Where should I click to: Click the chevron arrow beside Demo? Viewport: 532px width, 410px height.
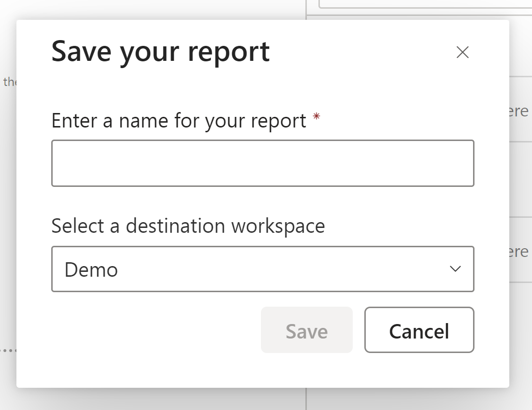pos(455,269)
